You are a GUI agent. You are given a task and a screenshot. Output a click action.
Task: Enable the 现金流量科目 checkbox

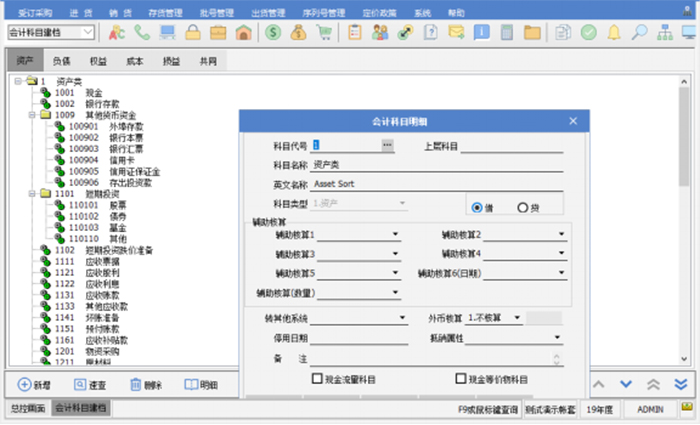(318, 380)
